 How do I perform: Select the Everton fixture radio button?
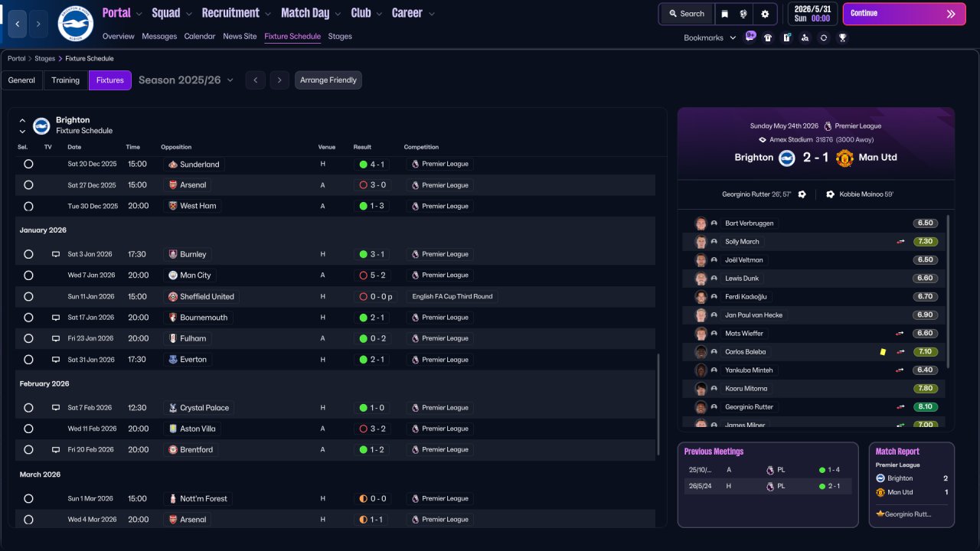[x=28, y=360]
